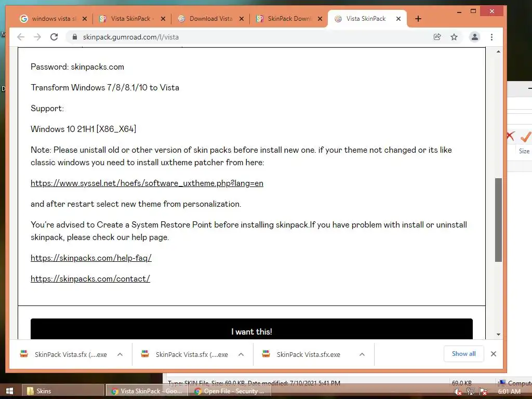This screenshot has width=532, height=399.
Task: Close the downloads bar
Action: [x=494, y=354]
